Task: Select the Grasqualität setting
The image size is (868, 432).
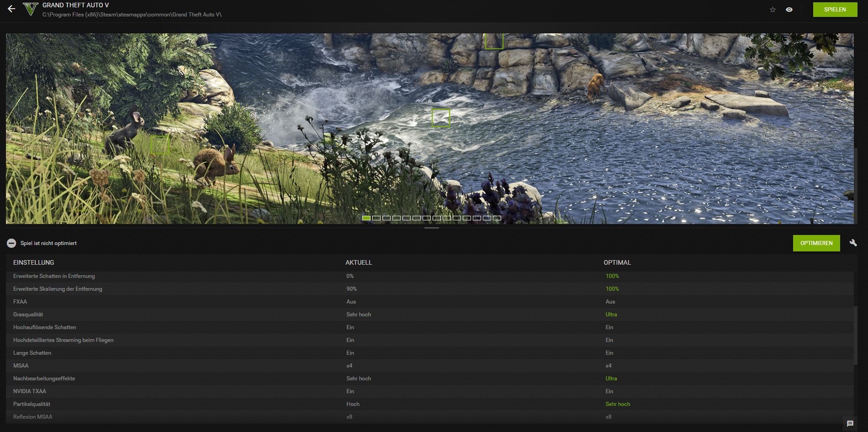Action: coord(28,315)
